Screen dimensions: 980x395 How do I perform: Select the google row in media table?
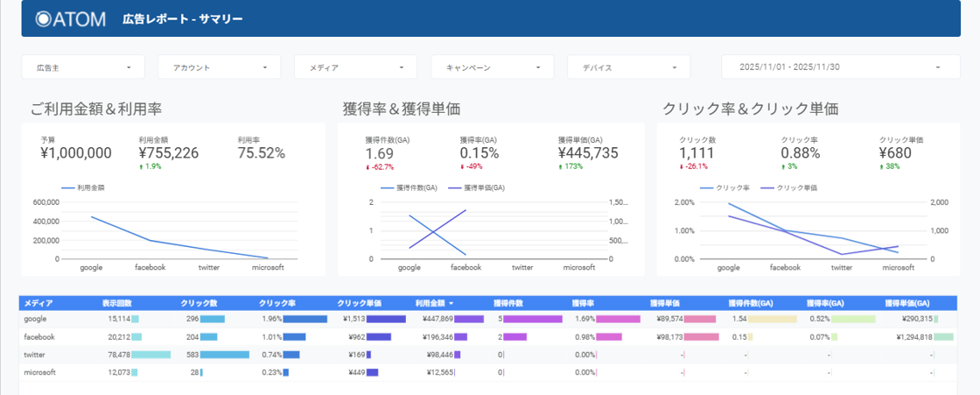[37, 320]
